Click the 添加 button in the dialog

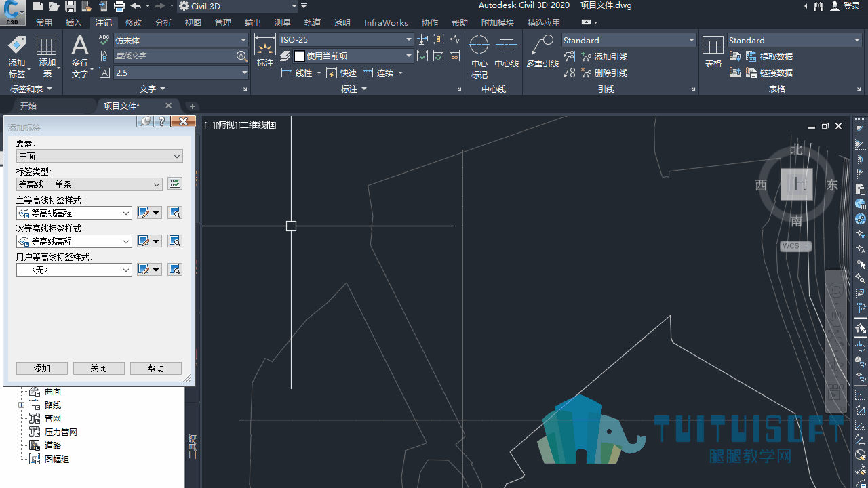[x=42, y=368]
